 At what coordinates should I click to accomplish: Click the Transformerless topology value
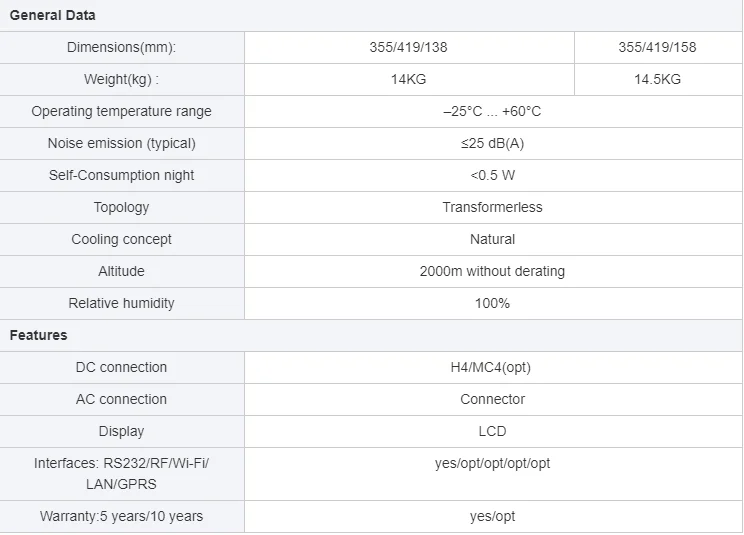[492, 207]
